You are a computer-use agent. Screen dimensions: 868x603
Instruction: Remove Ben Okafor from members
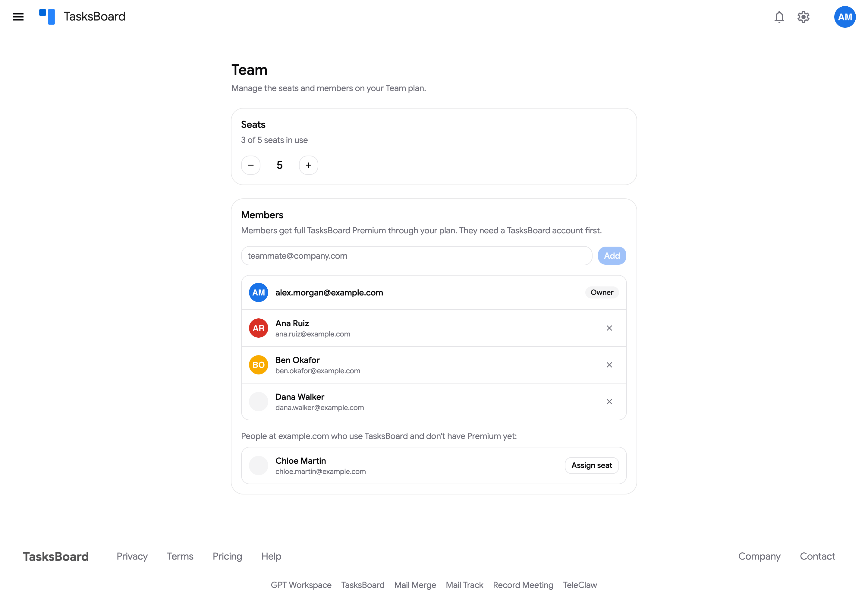609,365
